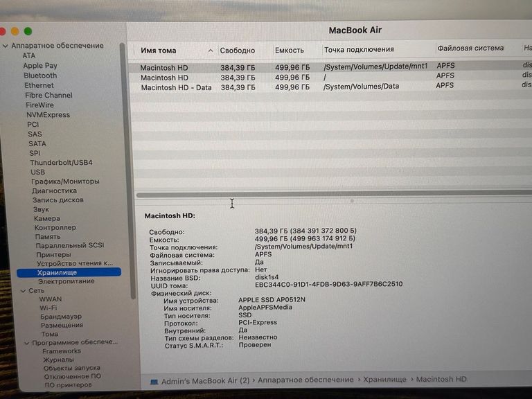
Task: Select USB in sidebar
Action: 37,172
